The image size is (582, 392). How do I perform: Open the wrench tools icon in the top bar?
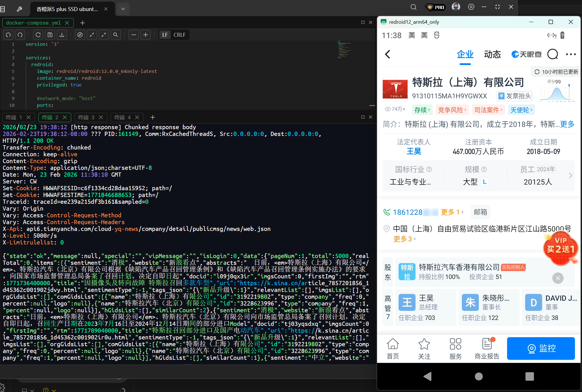pyautogui.click(x=20, y=9)
